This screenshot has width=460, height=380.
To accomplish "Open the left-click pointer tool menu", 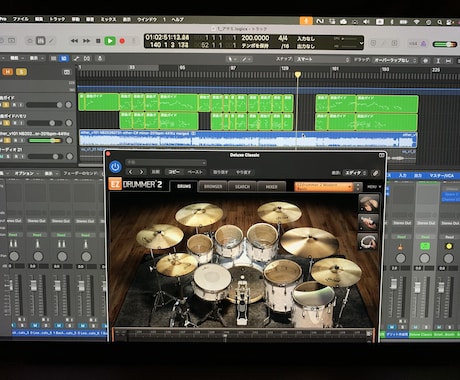I will click(231, 59).
